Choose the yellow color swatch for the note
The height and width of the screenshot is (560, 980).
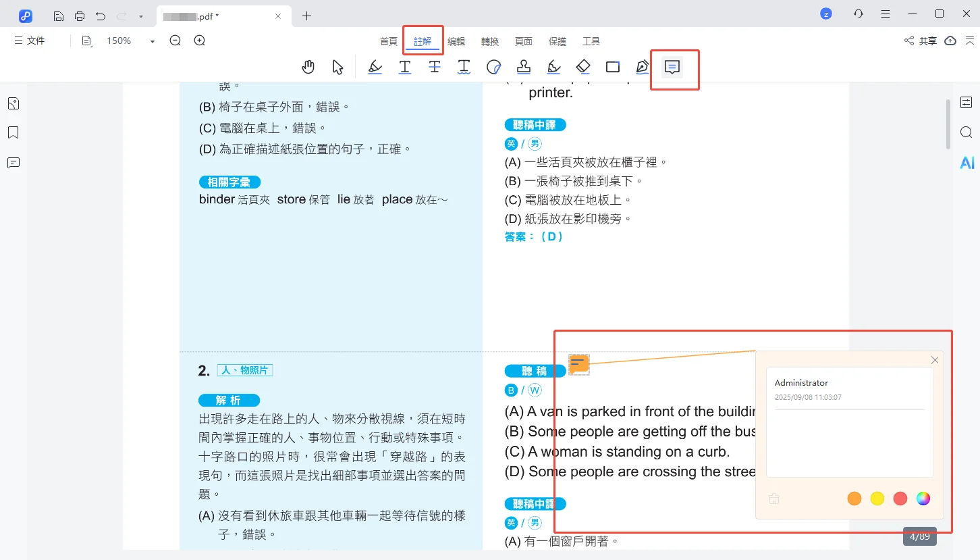(x=877, y=499)
